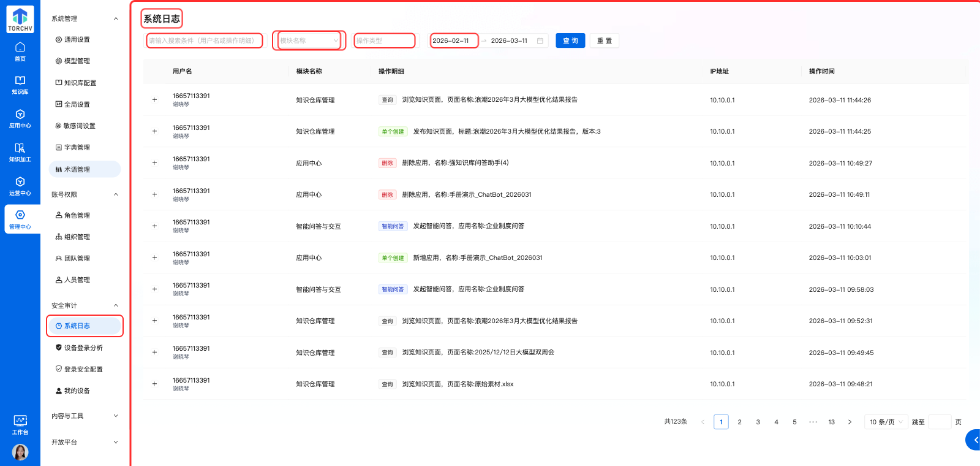Image resolution: width=980 pixels, height=466 pixels.
Task: Click the 用户名 column header
Action: (x=182, y=72)
